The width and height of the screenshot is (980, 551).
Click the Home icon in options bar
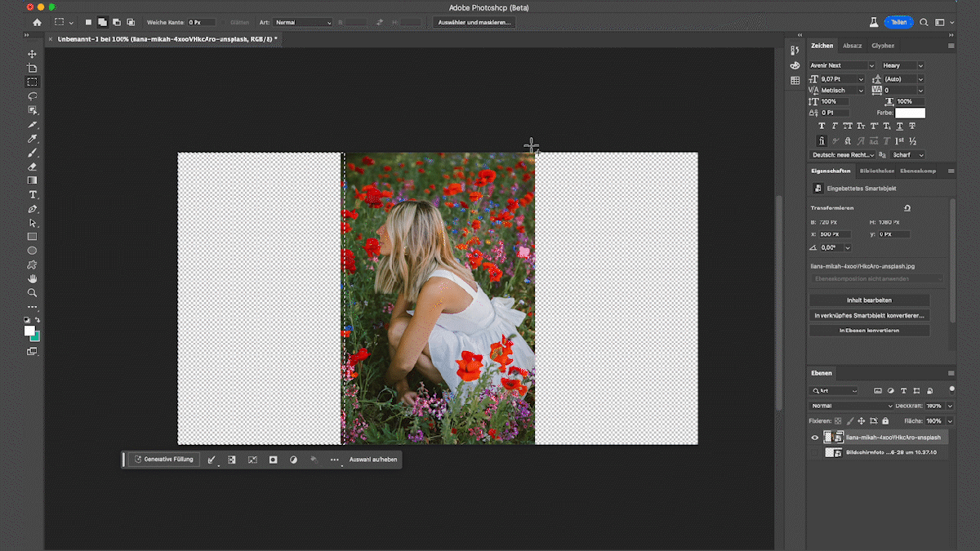(x=37, y=22)
